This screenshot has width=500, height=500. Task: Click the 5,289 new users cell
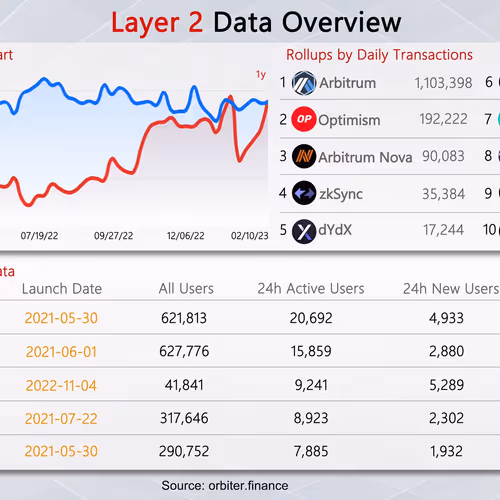(x=446, y=385)
